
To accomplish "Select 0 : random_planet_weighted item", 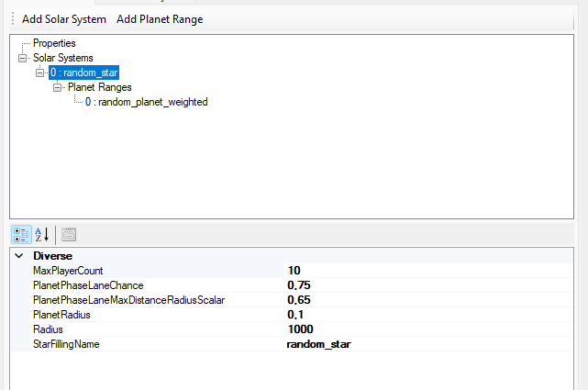I will pyautogui.click(x=146, y=102).
